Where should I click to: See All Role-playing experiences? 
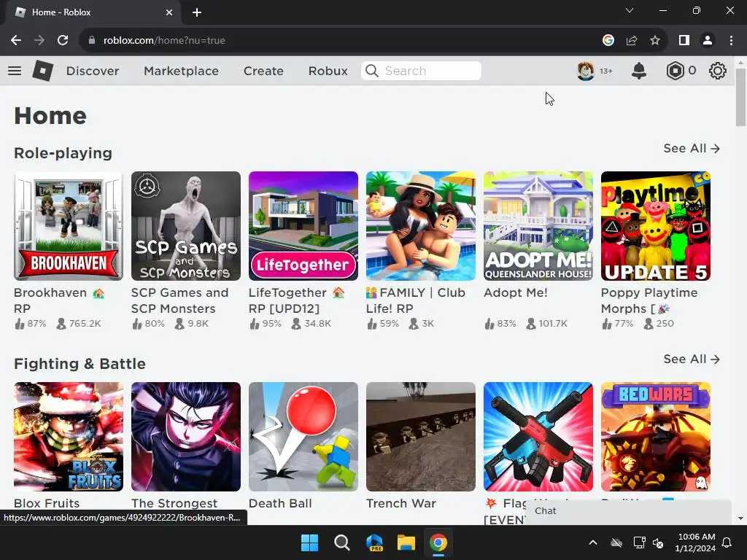point(692,149)
